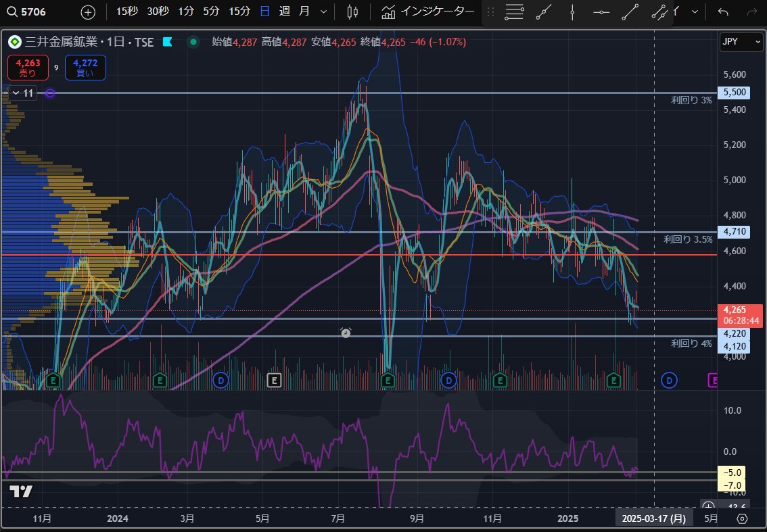767x532 pixels.
Task: Expand the timeframe interval dropdown
Action: (x=323, y=12)
